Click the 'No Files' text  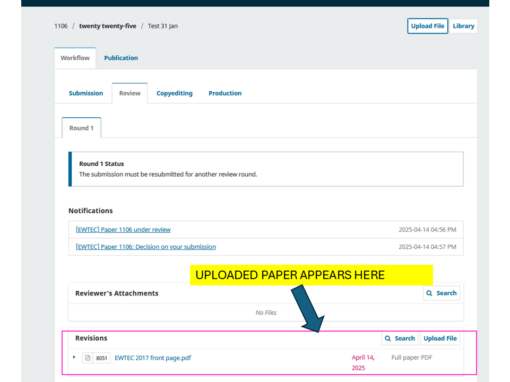[266, 313]
